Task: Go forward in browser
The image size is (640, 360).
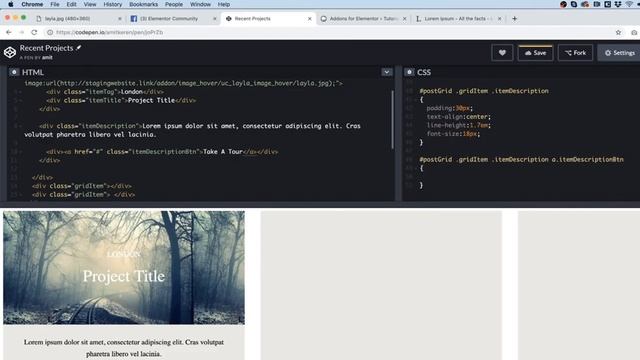Action: point(21,32)
